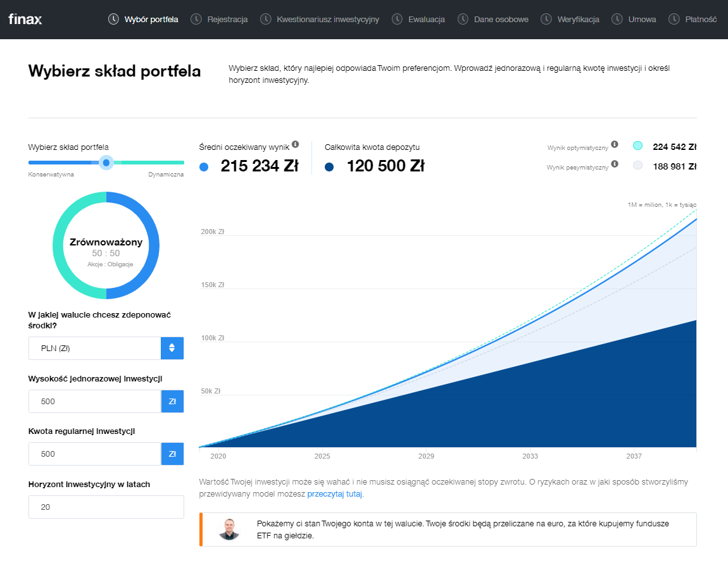Toggle the pessimistic result grey circle

point(637,166)
